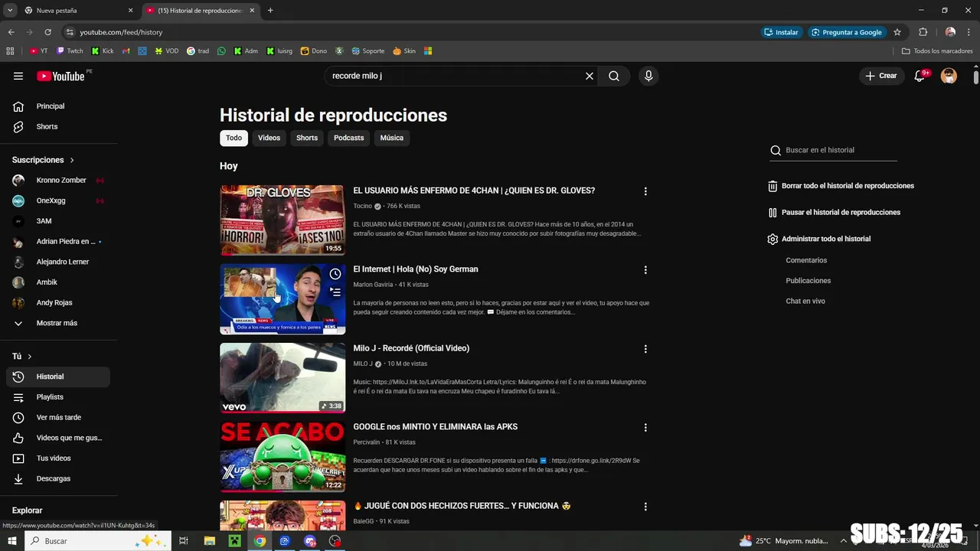Open Administrar todo el historial
Screen dimensions: 980x551
819,239
